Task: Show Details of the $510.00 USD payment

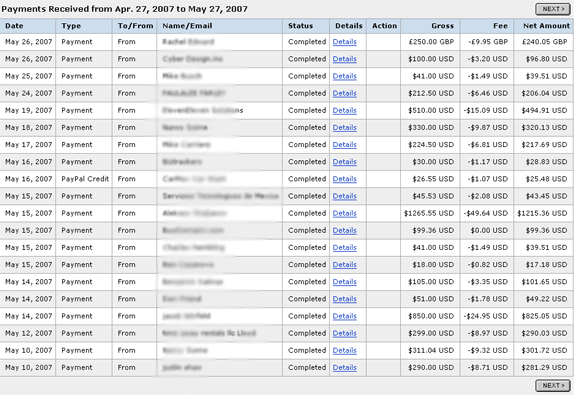Action: tap(344, 111)
